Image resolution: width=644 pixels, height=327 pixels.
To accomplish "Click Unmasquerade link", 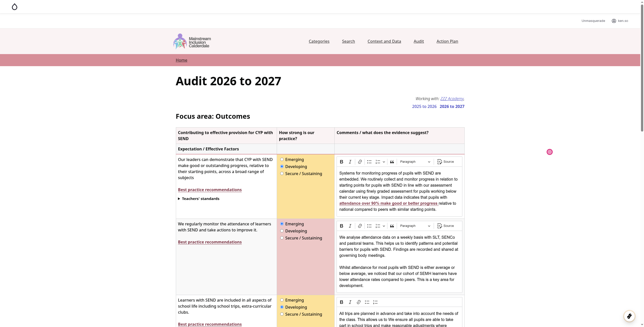I will tap(593, 21).
